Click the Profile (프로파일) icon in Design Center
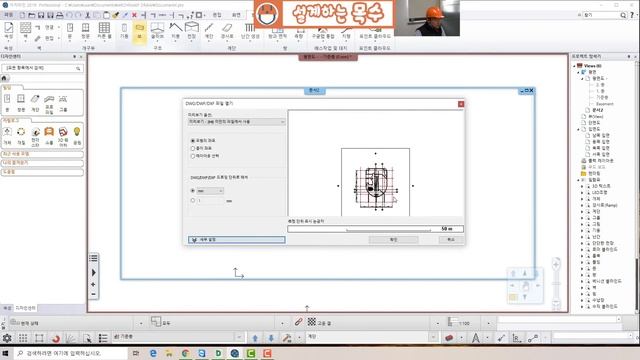 pyautogui.click(x=49, y=104)
